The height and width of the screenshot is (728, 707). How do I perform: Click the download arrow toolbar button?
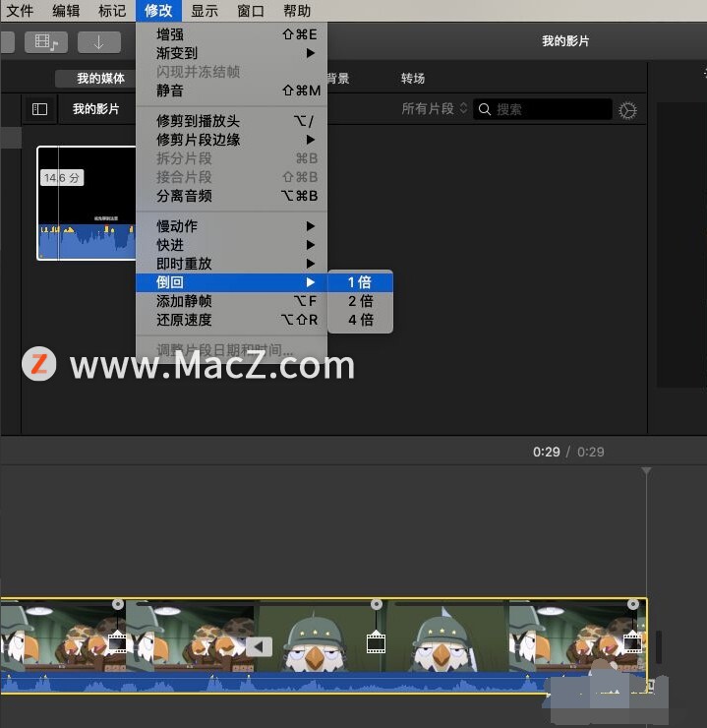98,42
